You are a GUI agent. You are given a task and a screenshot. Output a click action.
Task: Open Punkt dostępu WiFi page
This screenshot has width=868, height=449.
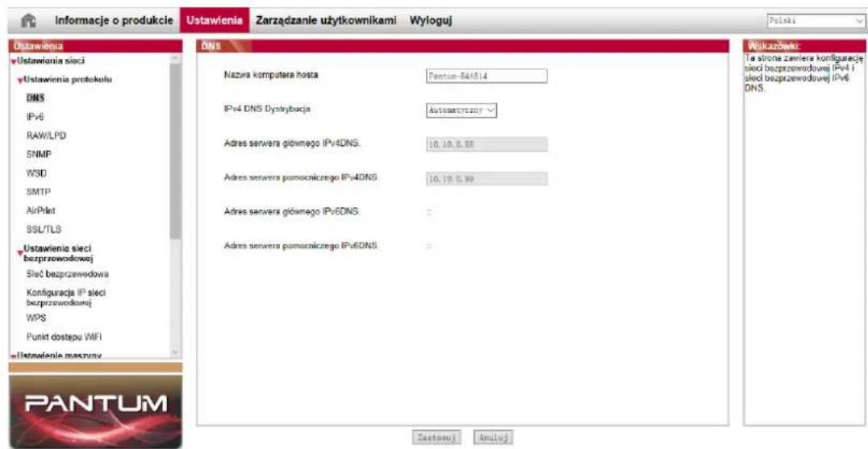click(65, 337)
